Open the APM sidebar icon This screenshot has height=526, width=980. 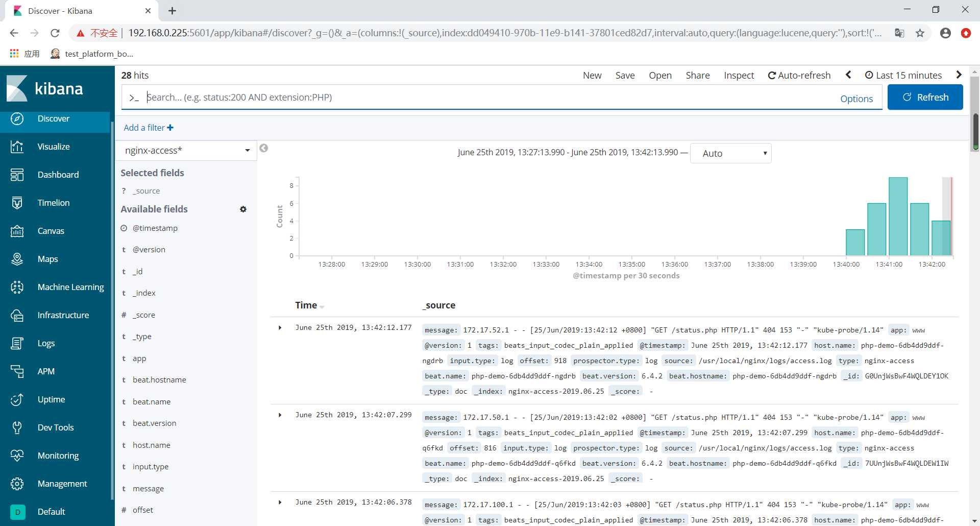click(17, 371)
